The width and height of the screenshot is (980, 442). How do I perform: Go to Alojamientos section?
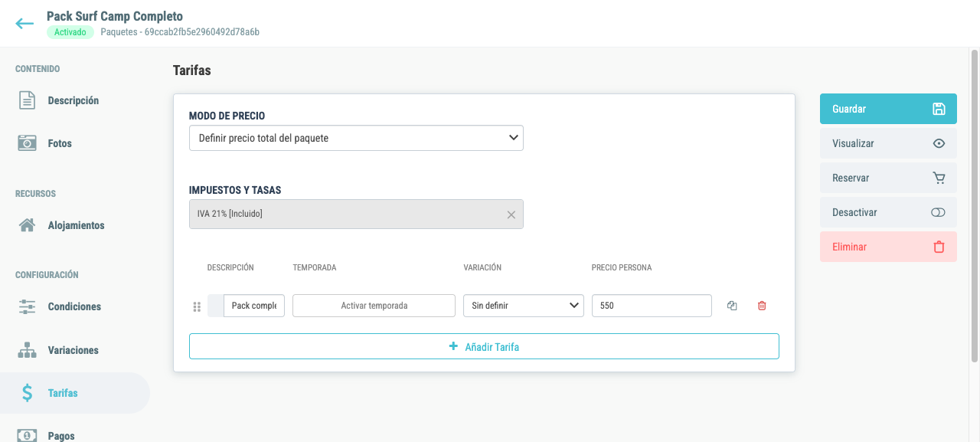75,225
